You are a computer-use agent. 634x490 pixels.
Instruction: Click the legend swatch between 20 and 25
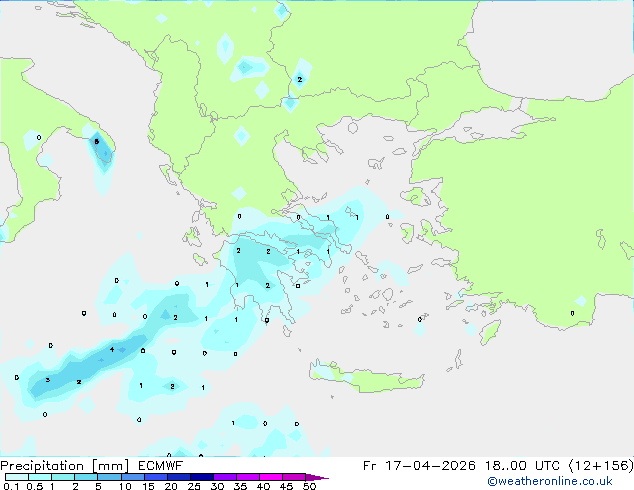[x=179, y=477]
